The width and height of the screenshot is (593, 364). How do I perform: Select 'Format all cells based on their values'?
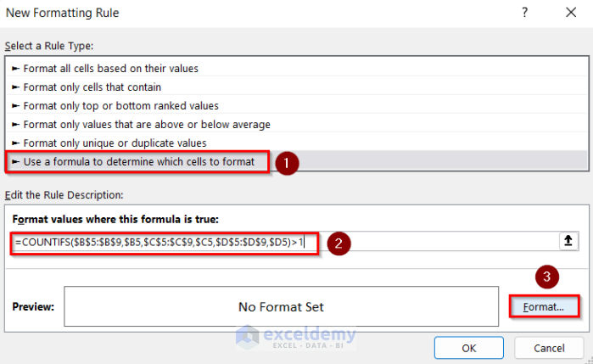click(x=111, y=68)
